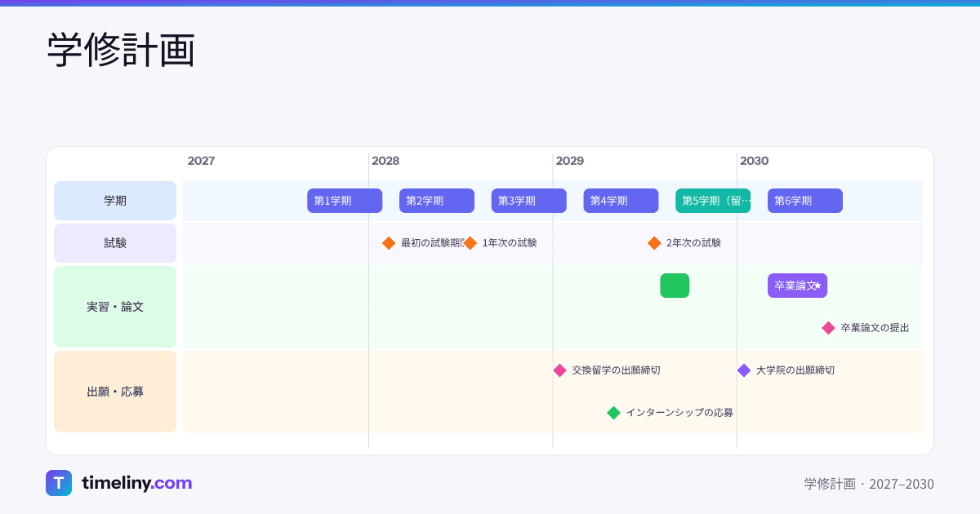
Task: Click the green diamond for インターンシップの応募
Action: point(613,413)
